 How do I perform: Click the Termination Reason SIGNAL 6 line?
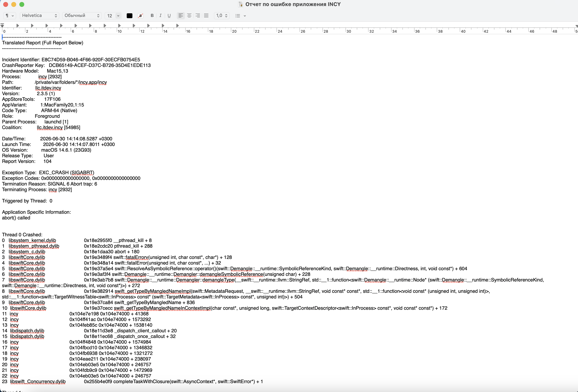[49, 184]
